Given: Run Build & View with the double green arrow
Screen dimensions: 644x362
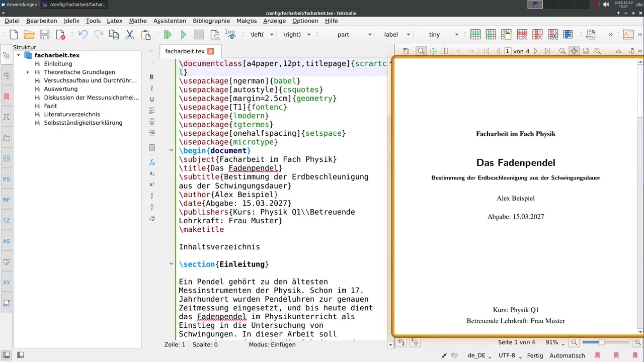Looking at the screenshot, I should tap(168, 35).
